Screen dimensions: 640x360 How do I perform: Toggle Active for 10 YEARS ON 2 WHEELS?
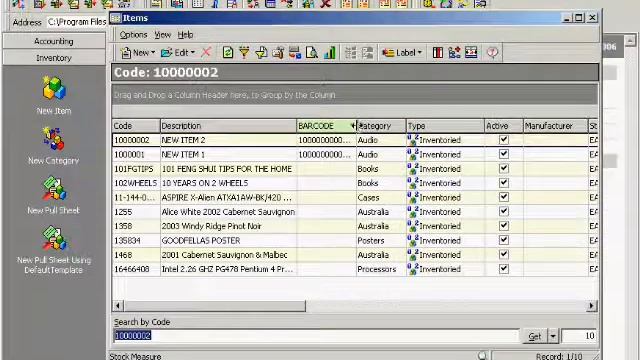504,182
